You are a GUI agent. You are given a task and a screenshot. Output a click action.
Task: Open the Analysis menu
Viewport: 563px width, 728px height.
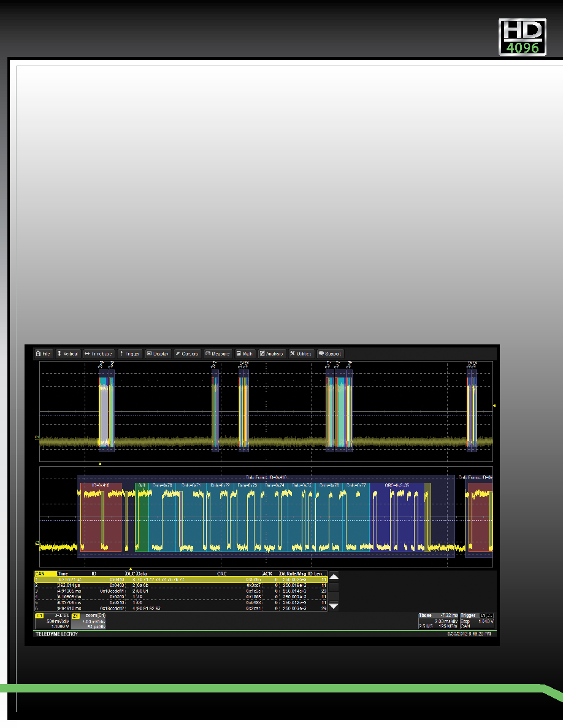point(272,354)
